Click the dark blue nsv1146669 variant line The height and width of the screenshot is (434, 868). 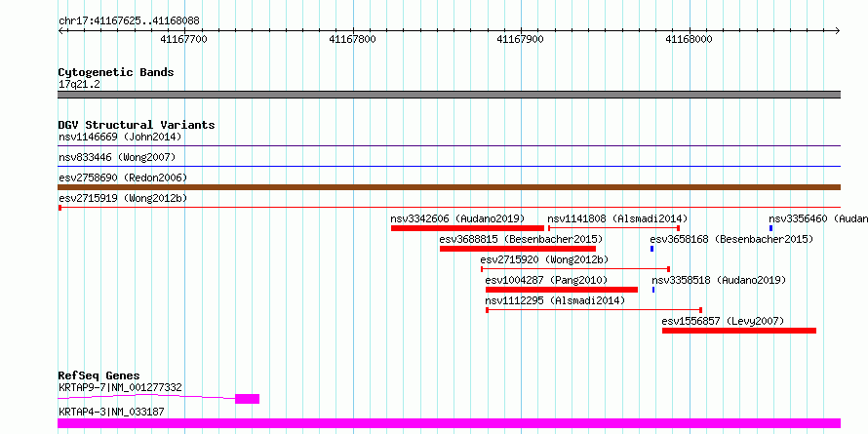pos(449,145)
